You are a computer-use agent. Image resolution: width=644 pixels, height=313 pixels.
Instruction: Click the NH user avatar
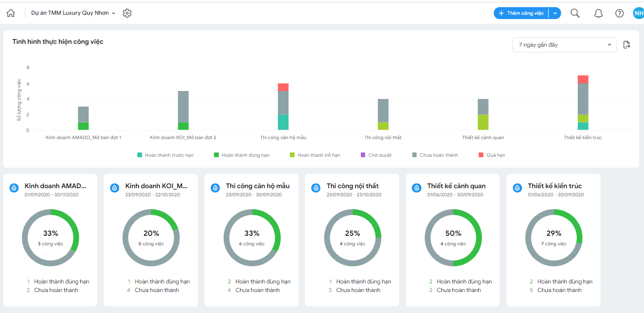click(x=639, y=13)
